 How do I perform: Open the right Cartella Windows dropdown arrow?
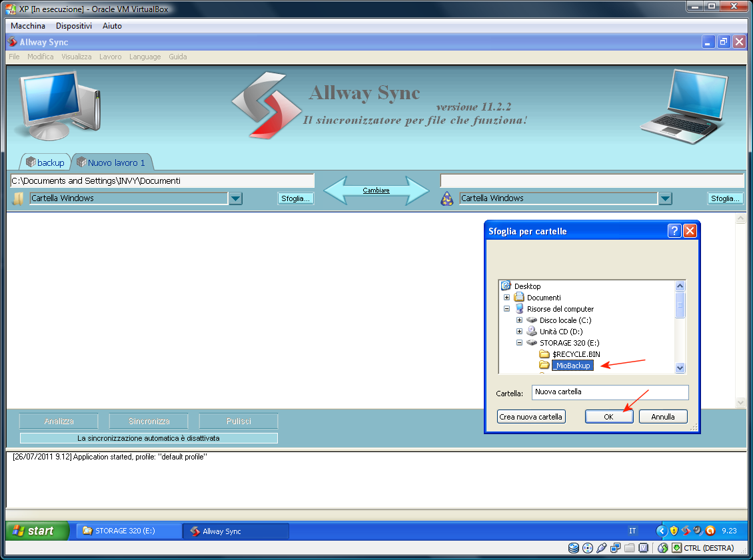(x=665, y=198)
